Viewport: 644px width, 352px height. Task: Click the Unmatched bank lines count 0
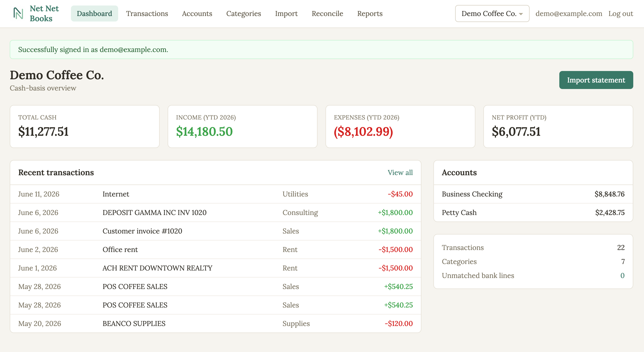click(x=622, y=276)
